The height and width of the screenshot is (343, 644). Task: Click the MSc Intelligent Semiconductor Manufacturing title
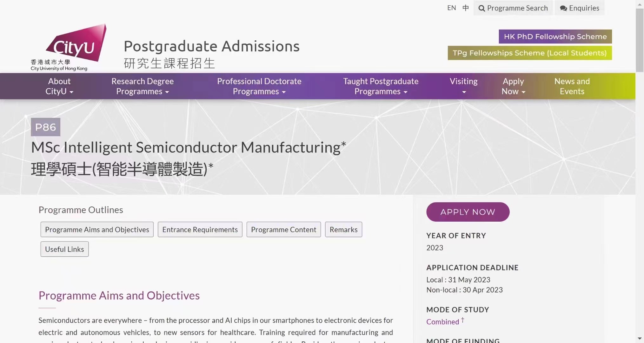coord(188,148)
